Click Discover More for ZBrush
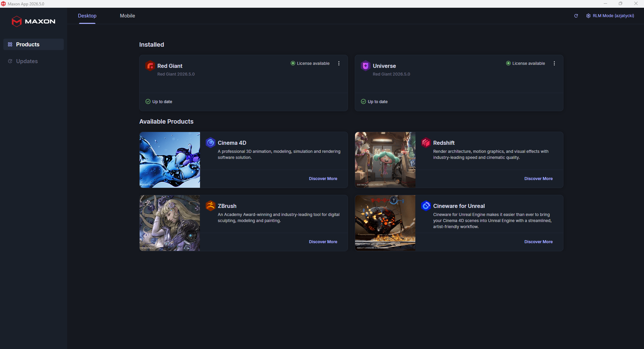The image size is (644, 349). [x=323, y=242]
